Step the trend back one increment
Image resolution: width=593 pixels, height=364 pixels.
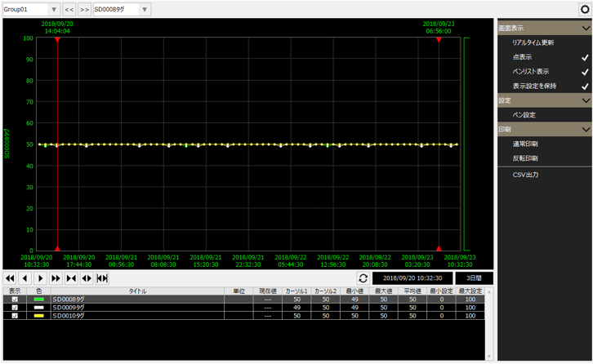[x=25, y=278]
